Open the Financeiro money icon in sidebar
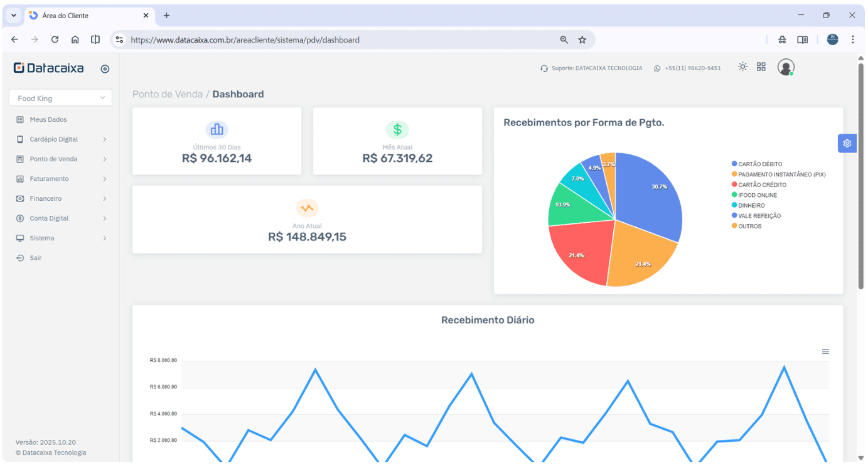 [x=21, y=198]
